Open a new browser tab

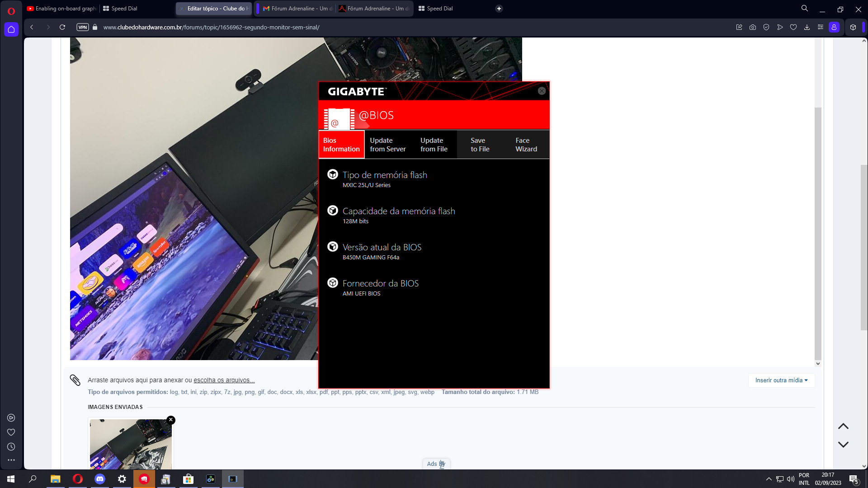(x=499, y=9)
